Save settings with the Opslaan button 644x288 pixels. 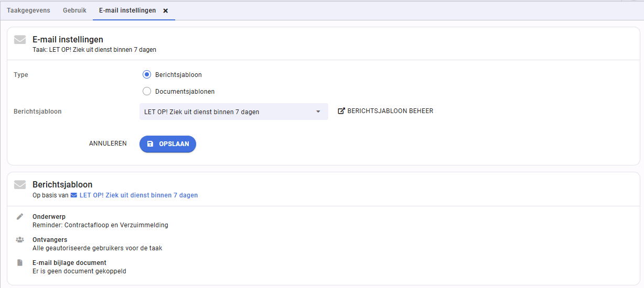point(168,144)
